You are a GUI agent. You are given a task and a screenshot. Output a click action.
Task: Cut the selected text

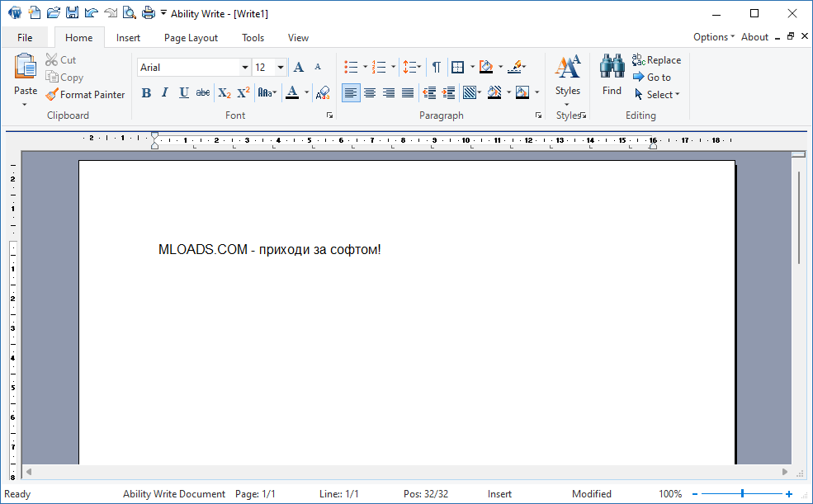tap(60, 60)
